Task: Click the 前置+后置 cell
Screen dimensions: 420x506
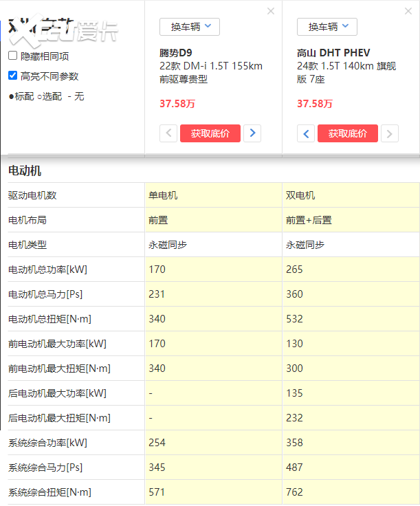Action: coord(309,220)
